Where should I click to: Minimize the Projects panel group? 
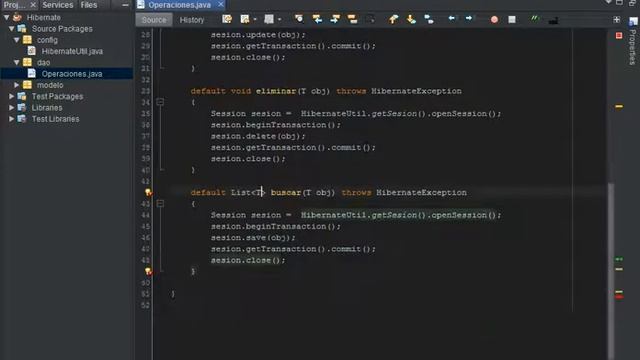125,5
